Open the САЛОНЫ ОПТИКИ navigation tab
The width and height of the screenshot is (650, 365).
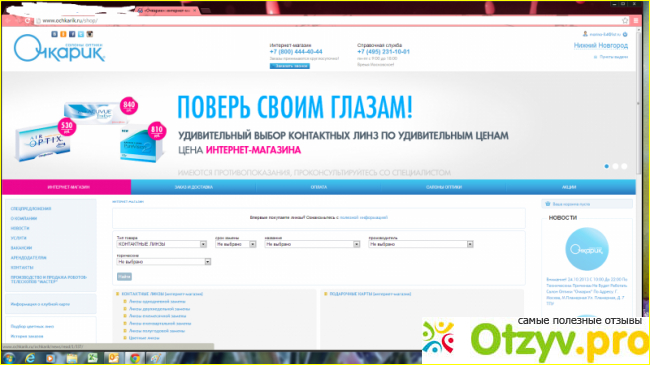pyautogui.click(x=444, y=187)
